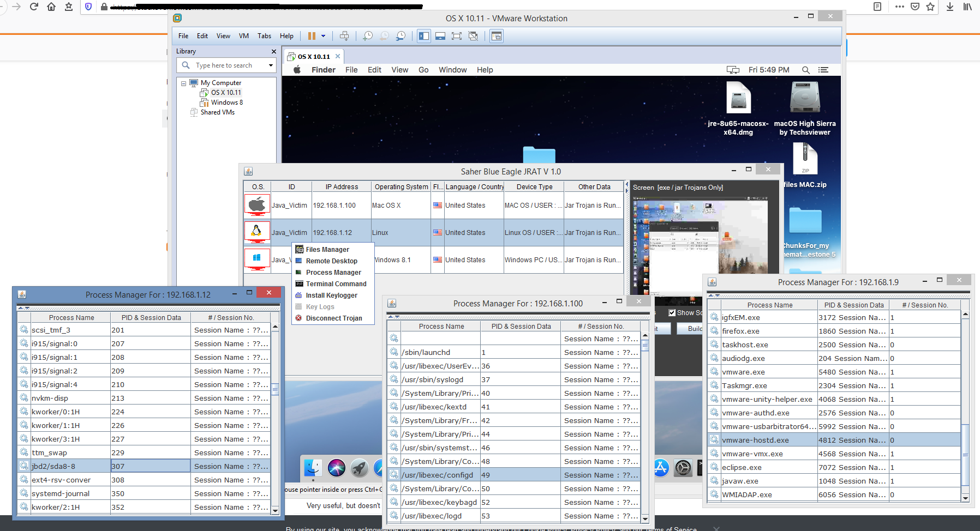Click the Unity mode toolbar icon
Viewport: 980px width, 531px height.
473,36
